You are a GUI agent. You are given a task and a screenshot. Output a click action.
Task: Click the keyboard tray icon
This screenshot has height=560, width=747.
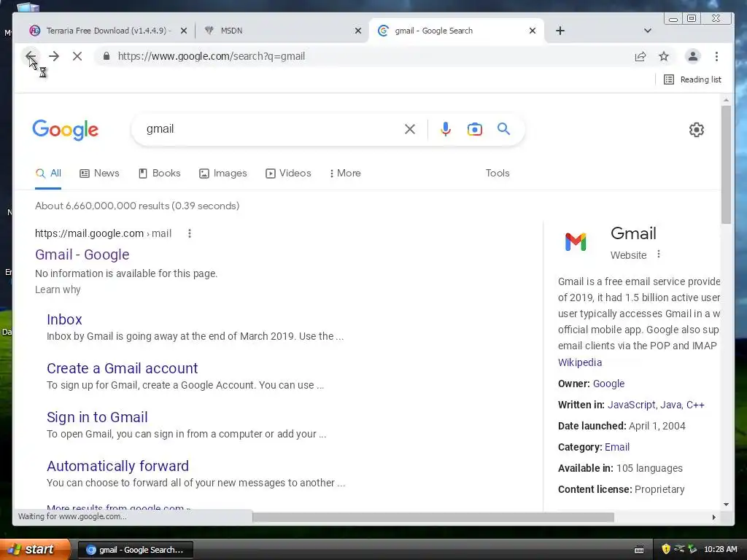[x=639, y=550]
